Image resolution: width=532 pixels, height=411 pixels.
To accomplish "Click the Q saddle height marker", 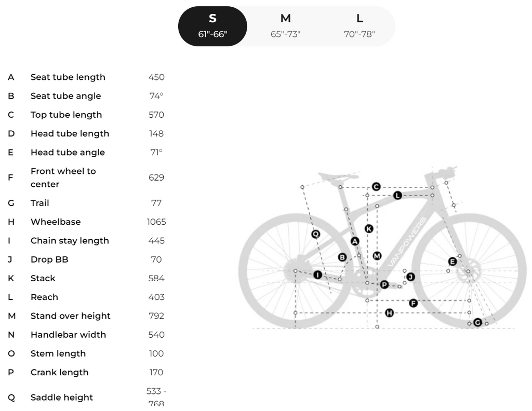I will click(315, 234).
